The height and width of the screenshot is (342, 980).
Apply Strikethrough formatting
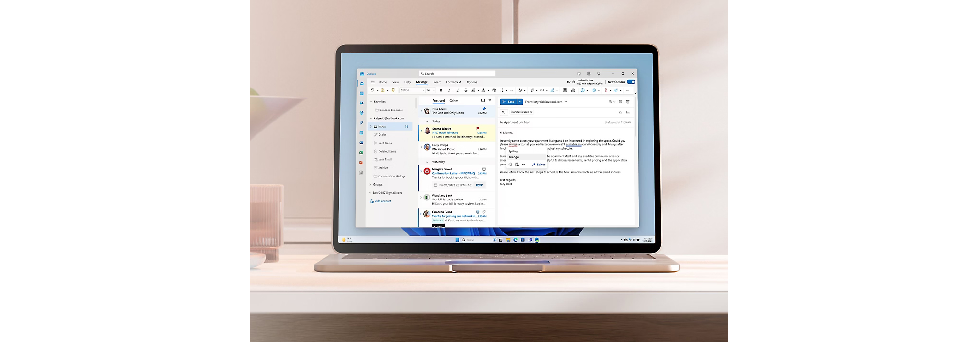click(x=466, y=90)
